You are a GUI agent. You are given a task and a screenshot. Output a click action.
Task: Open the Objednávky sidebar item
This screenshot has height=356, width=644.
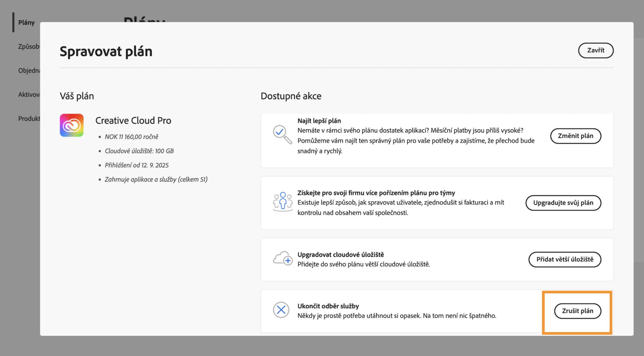tap(29, 70)
